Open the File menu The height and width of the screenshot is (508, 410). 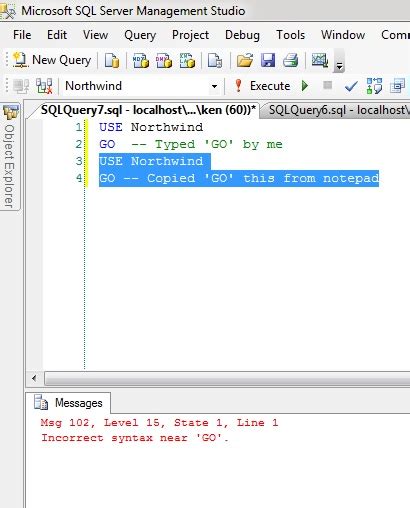click(22, 35)
